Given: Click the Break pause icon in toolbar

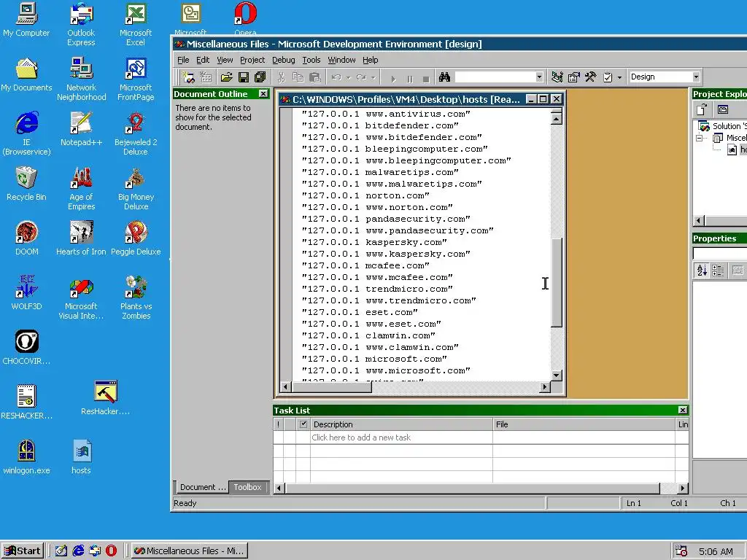Looking at the screenshot, I should (410, 79).
